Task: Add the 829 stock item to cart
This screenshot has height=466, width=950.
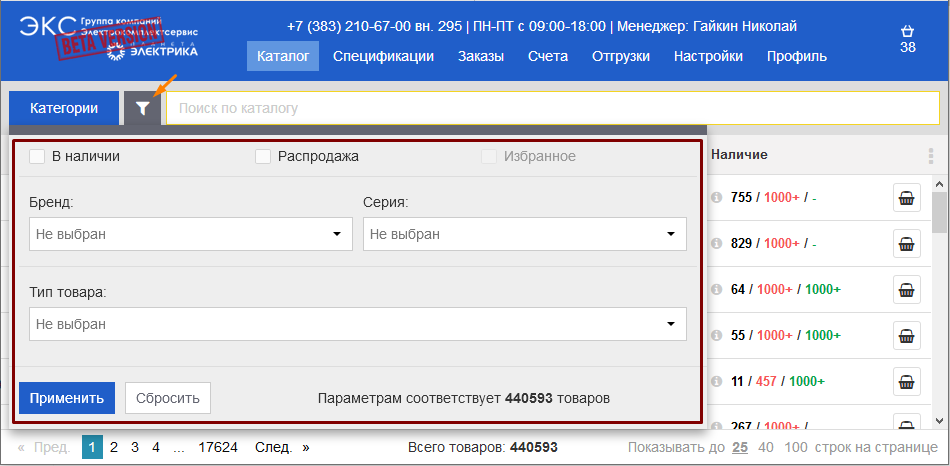Action: [x=906, y=244]
